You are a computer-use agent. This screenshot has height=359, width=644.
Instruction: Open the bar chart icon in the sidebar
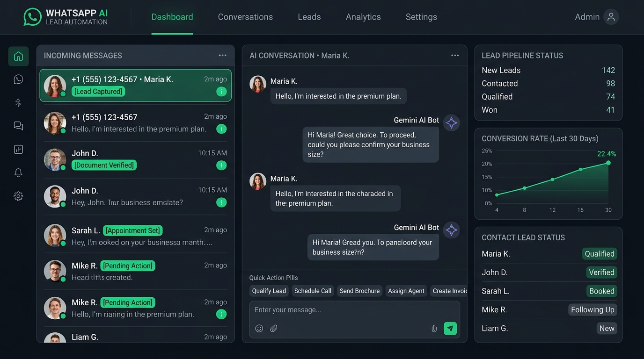point(18,150)
